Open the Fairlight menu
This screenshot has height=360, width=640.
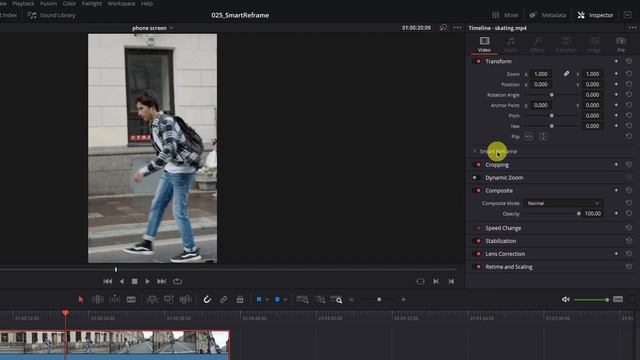(92, 4)
